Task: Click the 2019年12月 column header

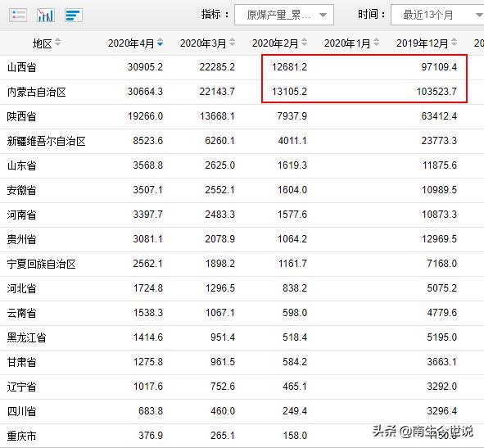Action: [423, 43]
